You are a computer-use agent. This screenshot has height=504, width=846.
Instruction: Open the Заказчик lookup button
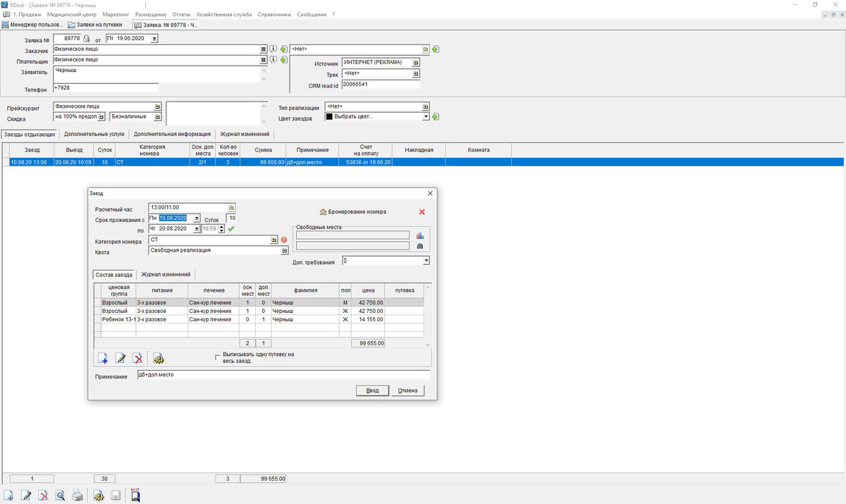click(x=264, y=49)
